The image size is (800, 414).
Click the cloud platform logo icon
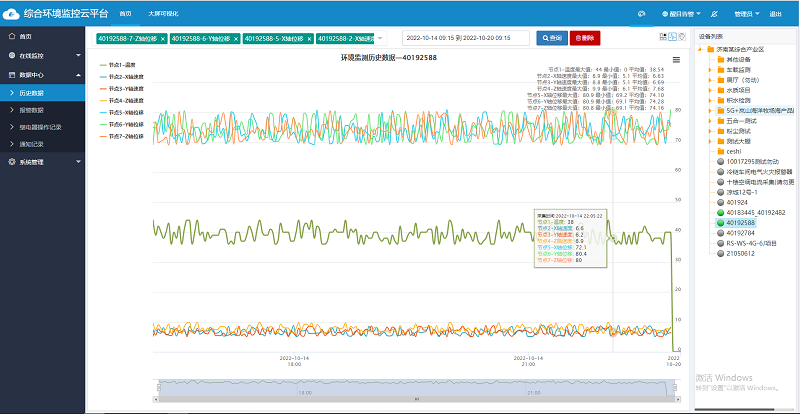11,14
